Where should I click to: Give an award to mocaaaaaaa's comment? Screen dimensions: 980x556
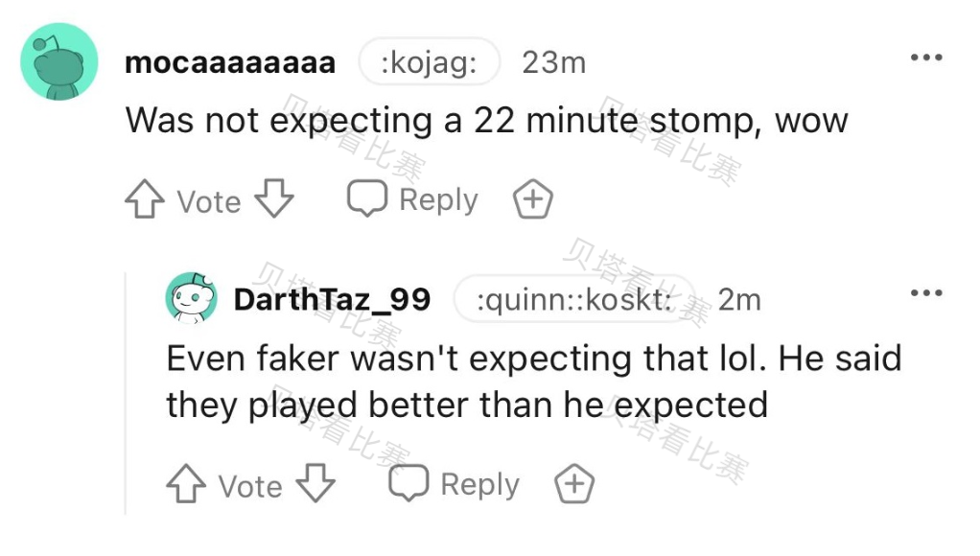coord(533,200)
